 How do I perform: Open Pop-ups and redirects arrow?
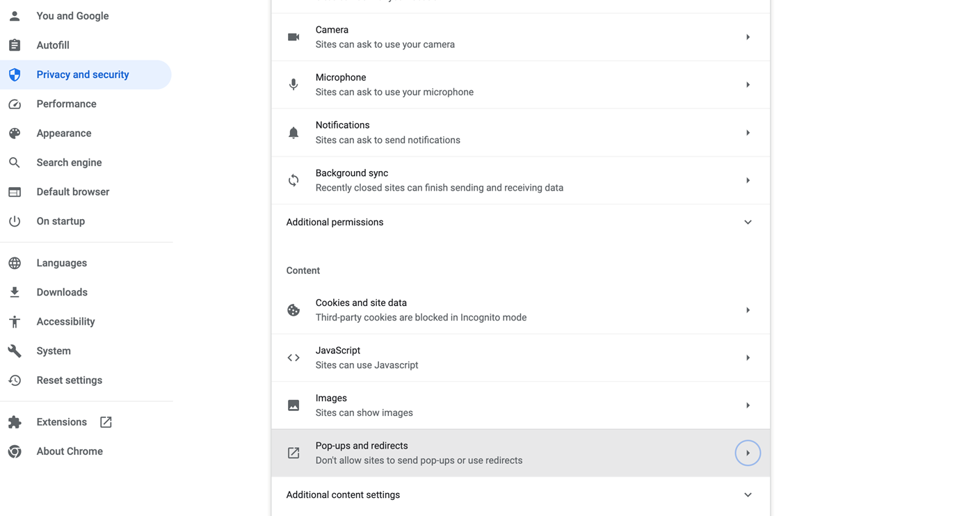[x=748, y=453]
